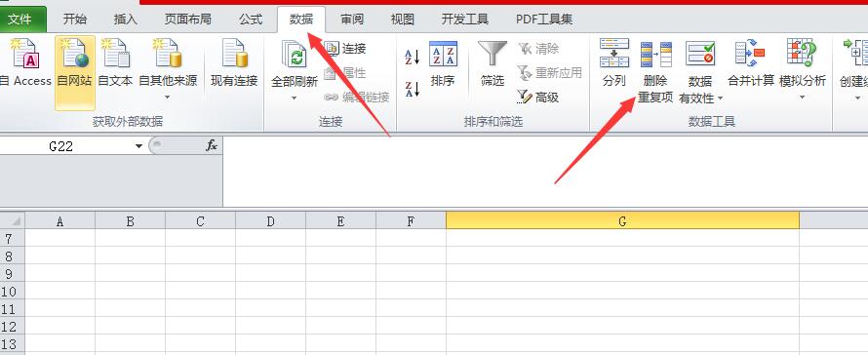Click inside the formula bar

(545, 172)
